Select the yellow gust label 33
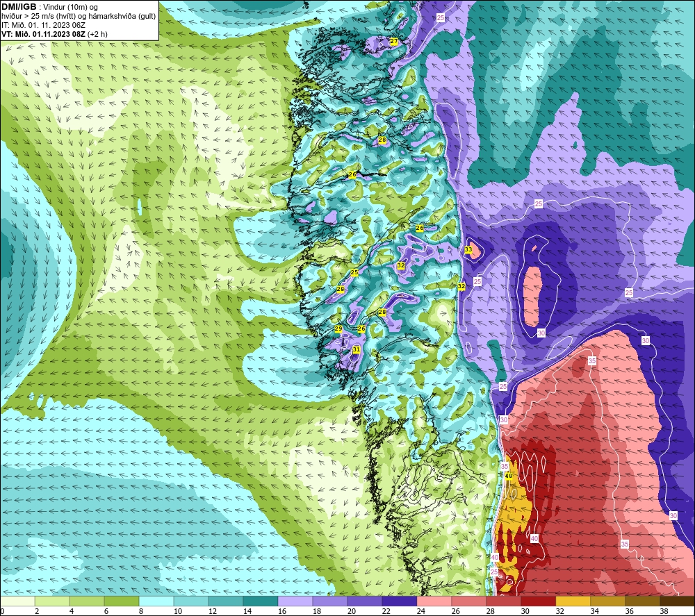 coord(468,250)
